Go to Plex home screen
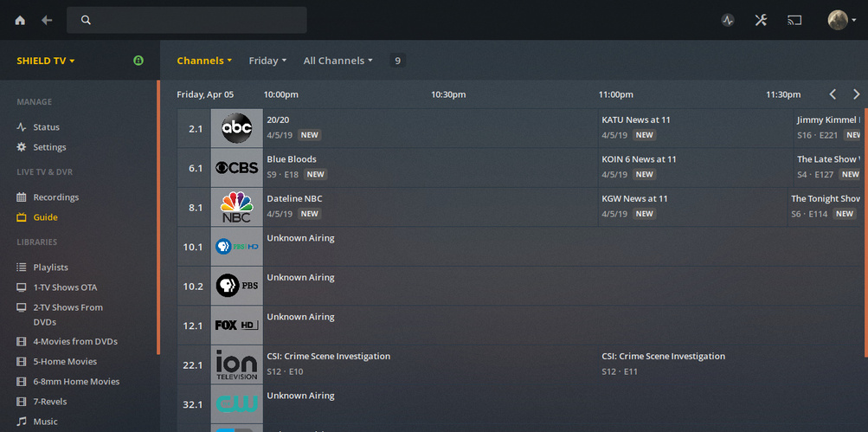Screen dimensions: 868x432 20,21
